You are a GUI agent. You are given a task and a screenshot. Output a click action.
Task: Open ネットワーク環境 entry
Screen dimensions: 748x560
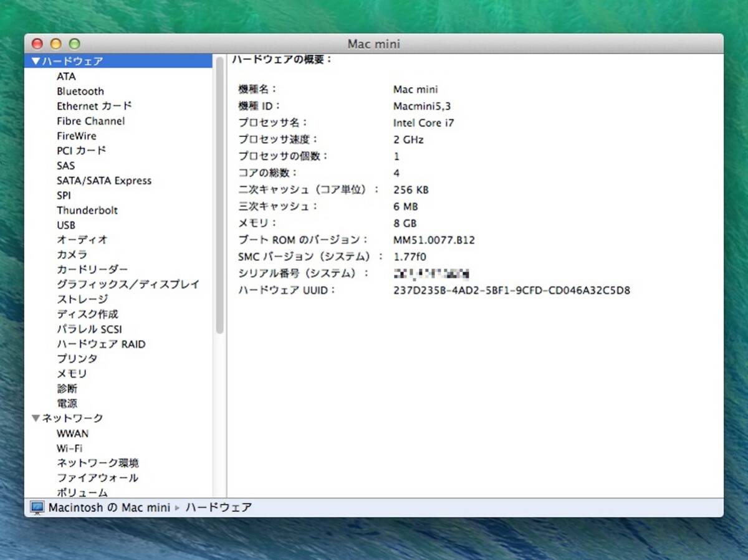click(x=98, y=463)
